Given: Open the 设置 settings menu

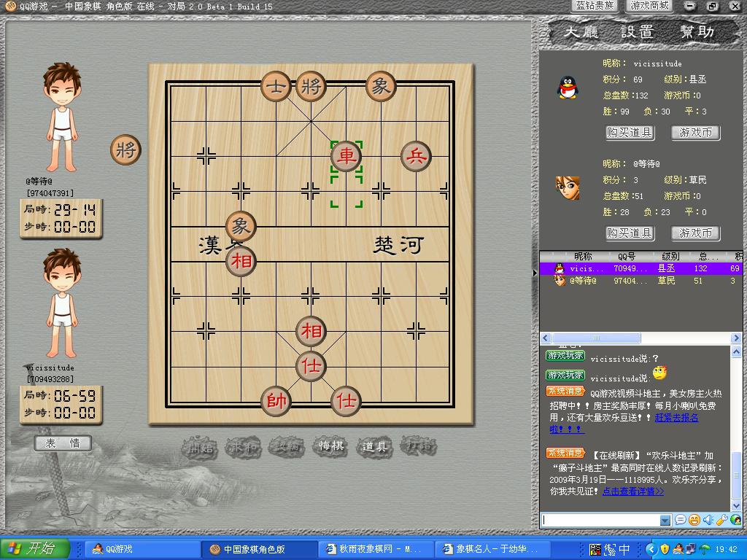Looking at the screenshot, I should (638, 32).
